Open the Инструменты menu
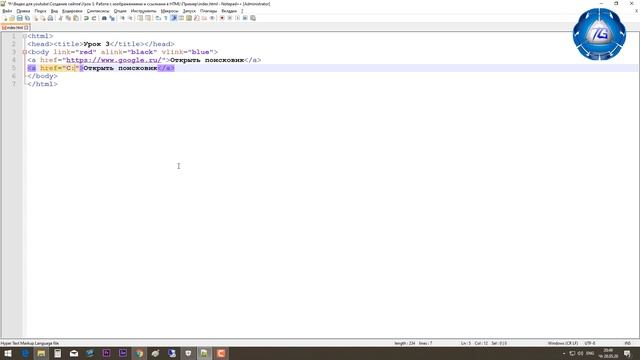Image resolution: width=640 pixels, height=360 pixels. pos(144,11)
